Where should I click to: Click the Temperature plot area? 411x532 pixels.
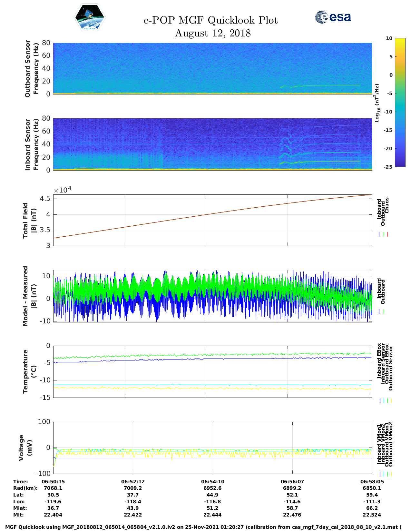tap(212, 371)
